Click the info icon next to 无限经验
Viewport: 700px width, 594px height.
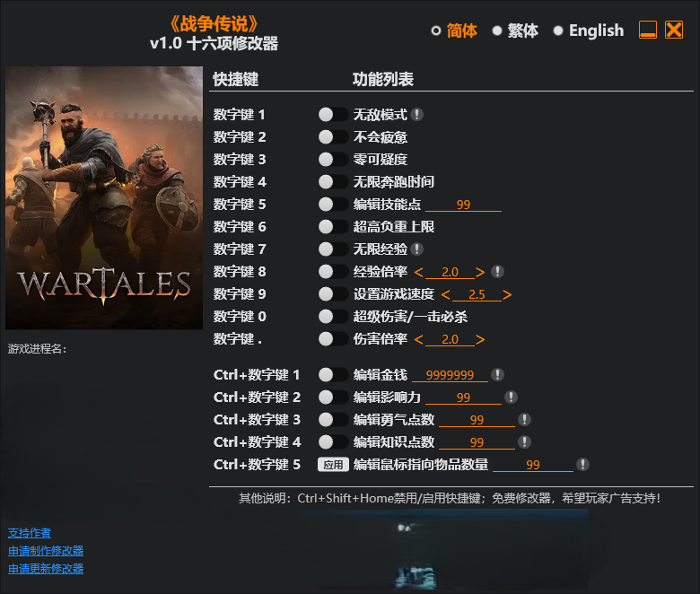(x=416, y=249)
